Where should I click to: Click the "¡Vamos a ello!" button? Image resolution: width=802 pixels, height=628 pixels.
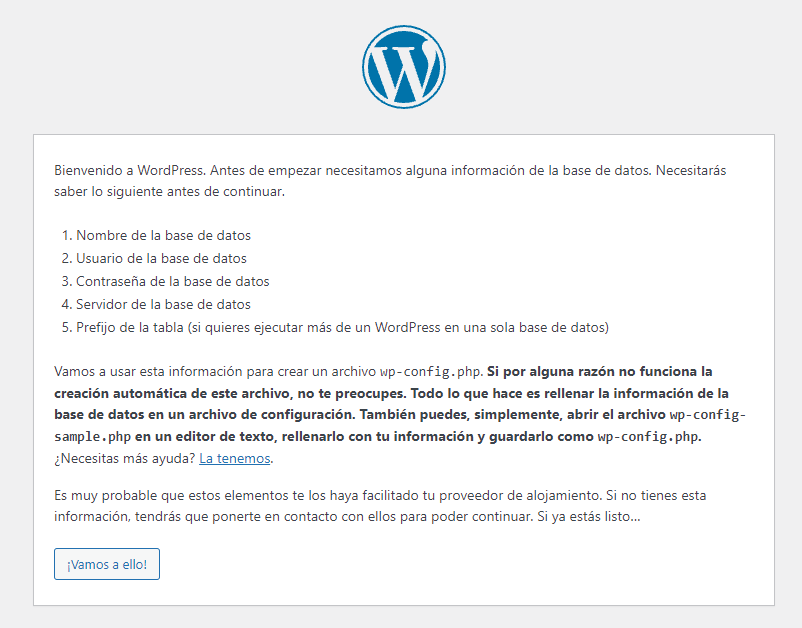pos(107,564)
